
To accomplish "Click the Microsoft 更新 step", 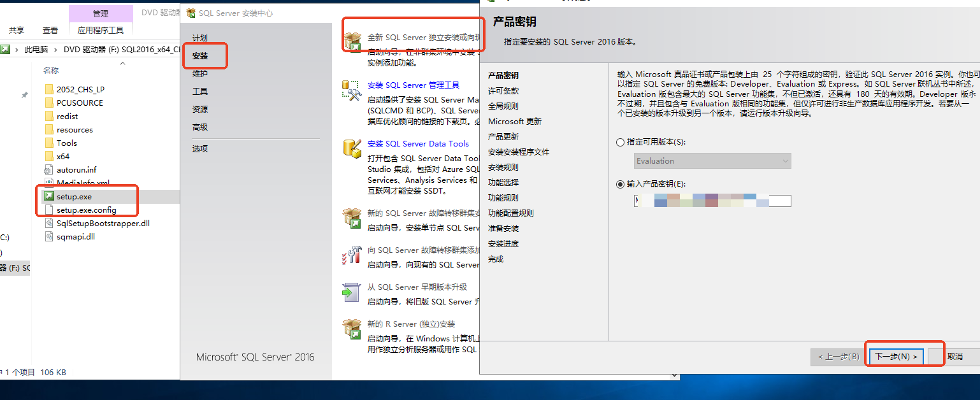I will tap(515, 122).
